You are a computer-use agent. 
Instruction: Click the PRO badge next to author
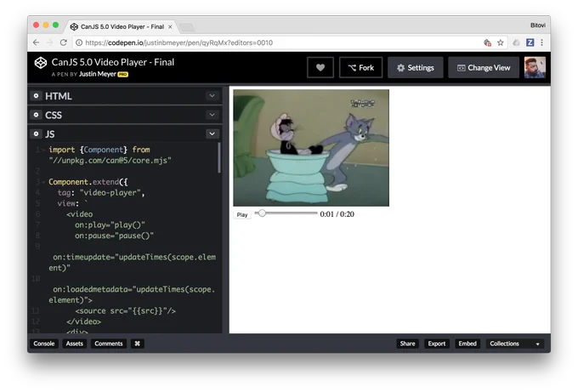(x=122, y=75)
